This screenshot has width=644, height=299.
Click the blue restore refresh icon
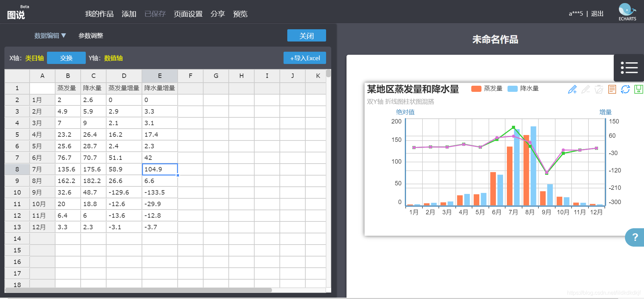point(625,89)
